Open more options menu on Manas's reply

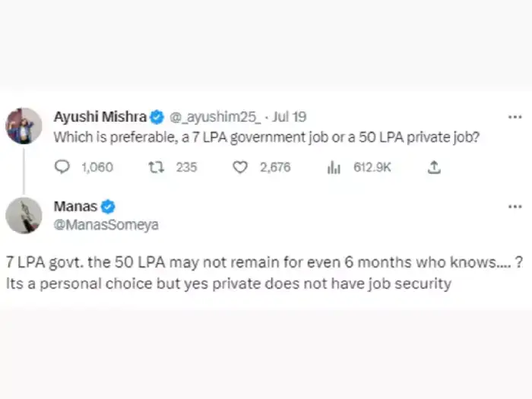pos(515,207)
